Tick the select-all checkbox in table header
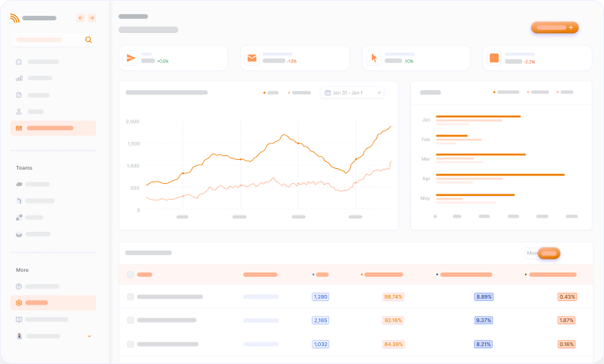 pos(130,275)
